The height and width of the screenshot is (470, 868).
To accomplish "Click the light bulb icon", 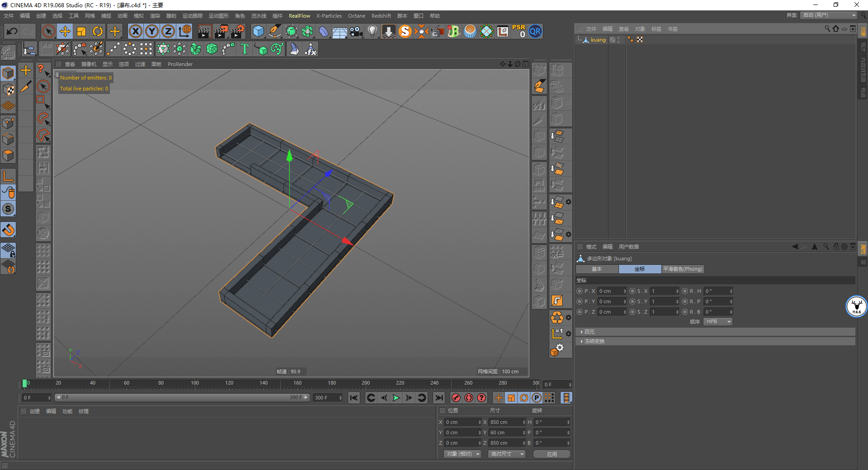I will pyautogui.click(x=372, y=31).
